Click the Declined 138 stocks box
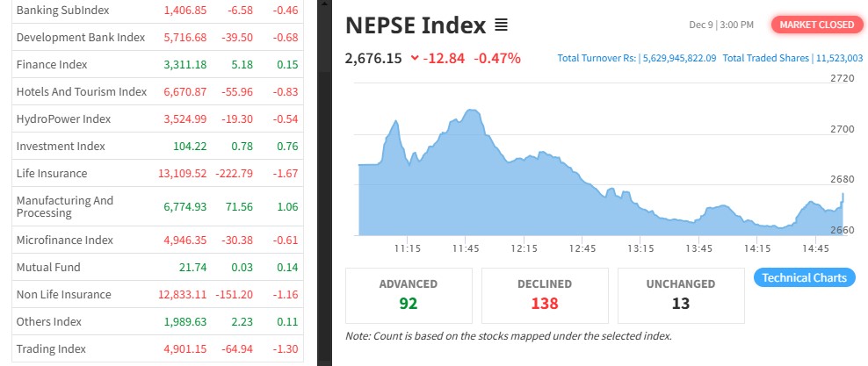The image size is (868, 366). (x=545, y=295)
